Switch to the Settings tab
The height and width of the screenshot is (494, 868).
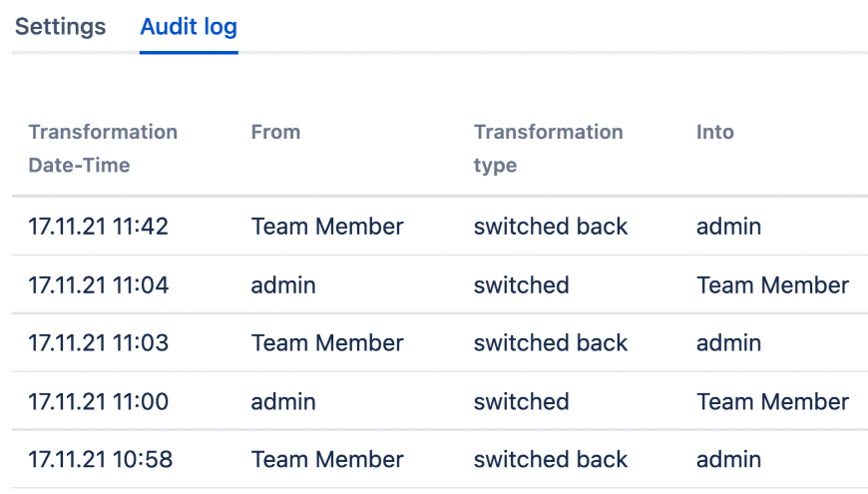[60, 26]
